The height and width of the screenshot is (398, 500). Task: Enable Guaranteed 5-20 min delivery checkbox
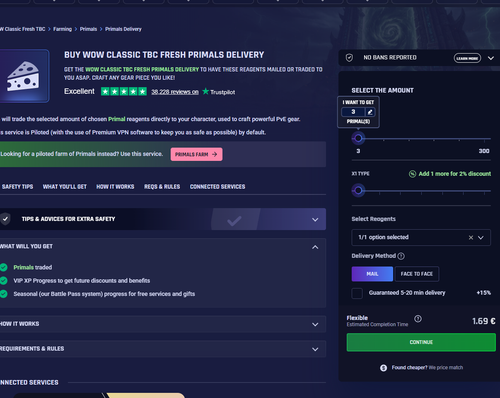[357, 293]
